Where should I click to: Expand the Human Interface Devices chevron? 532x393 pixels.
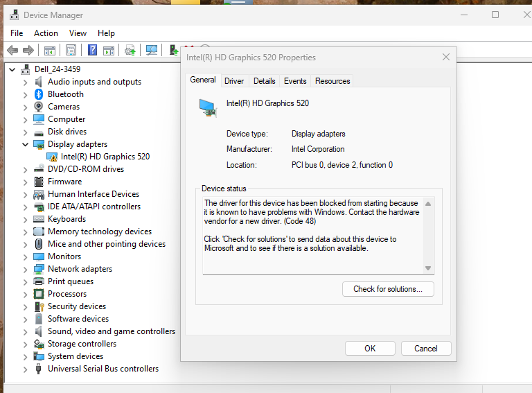pos(25,195)
